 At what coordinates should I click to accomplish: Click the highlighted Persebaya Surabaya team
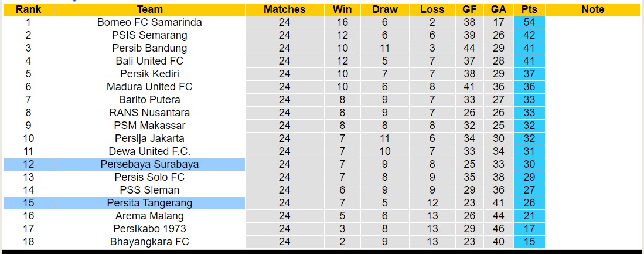[x=149, y=164]
